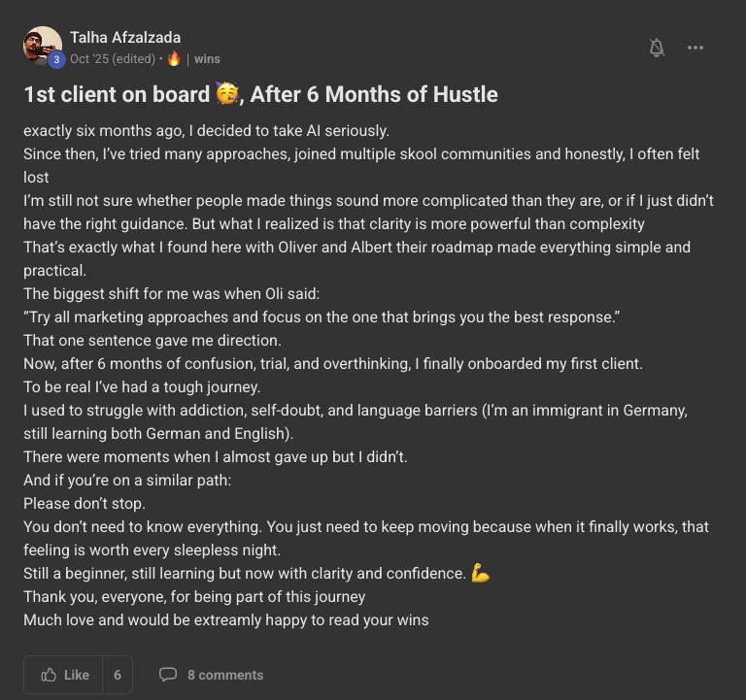Click the level 3 badge on avatar
This screenshot has height=700, width=746.
[x=56, y=59]
